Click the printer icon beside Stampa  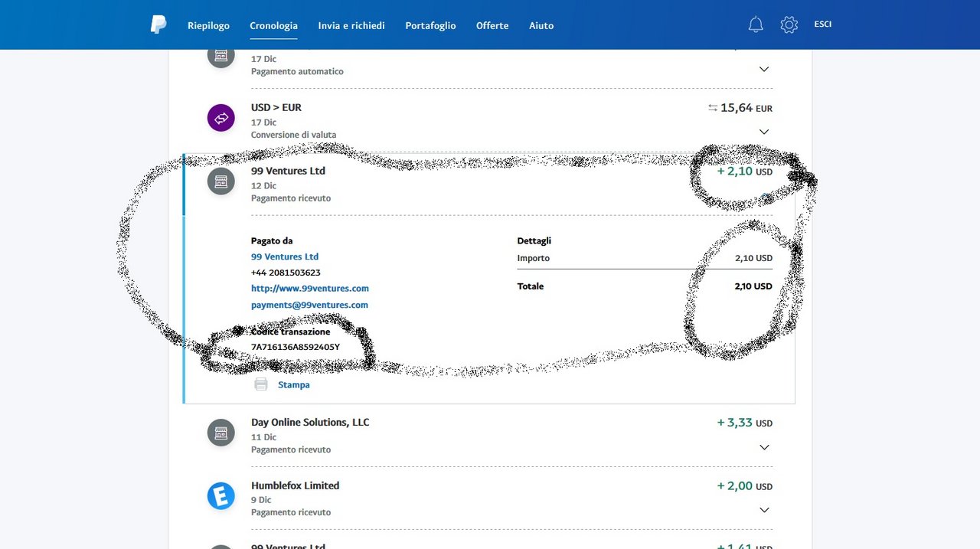(261, 384)
